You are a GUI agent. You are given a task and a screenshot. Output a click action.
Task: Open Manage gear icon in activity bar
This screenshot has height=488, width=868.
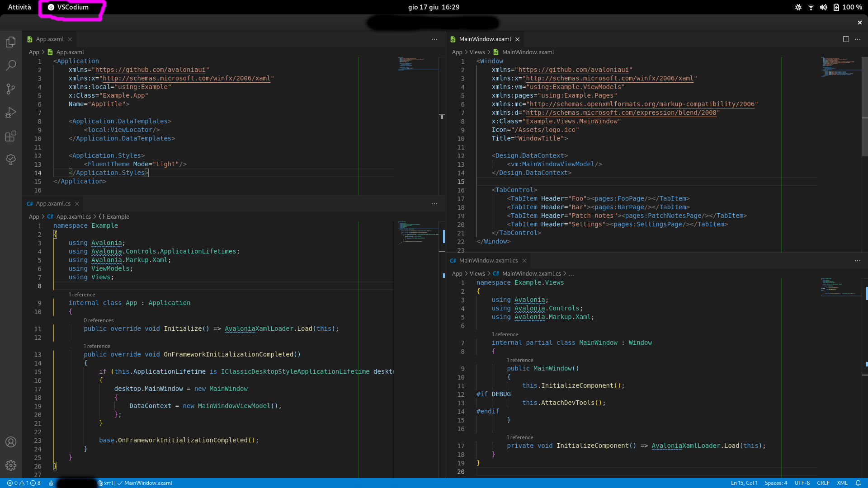[x=11, y=465]
